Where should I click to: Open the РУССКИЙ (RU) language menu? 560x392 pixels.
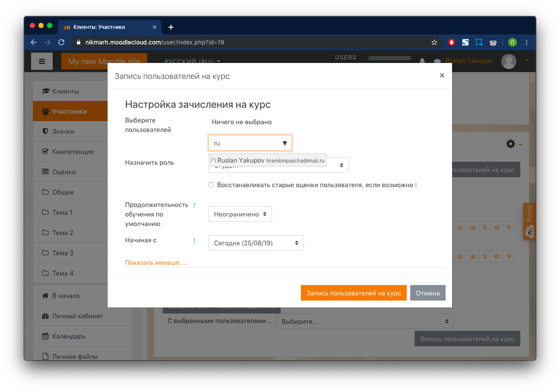click(193, 61)
